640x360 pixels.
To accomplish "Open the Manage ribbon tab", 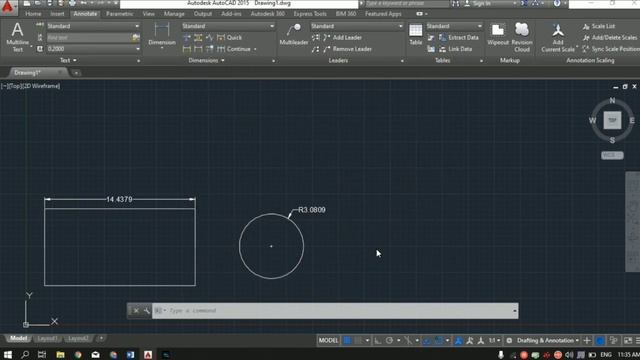I will pyautogui.click(x=174, y=14).
